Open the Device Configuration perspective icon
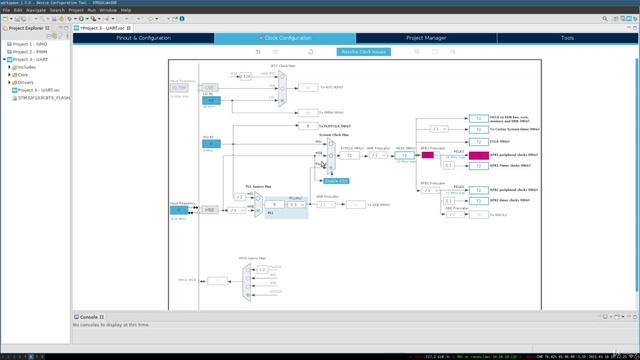The height and width of the screenshot is (360, 640). tap(629, 19)
